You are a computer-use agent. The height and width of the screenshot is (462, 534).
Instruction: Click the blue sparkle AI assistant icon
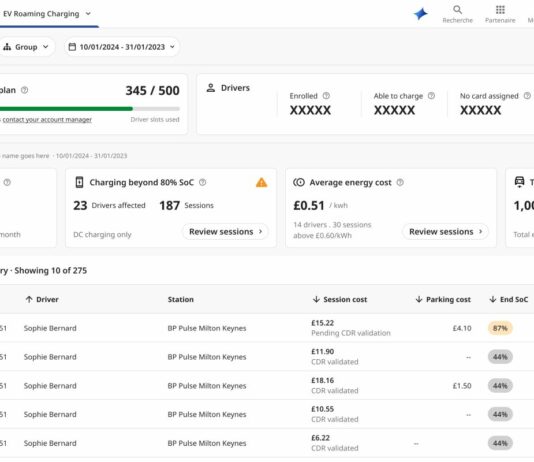click(421, 14)
